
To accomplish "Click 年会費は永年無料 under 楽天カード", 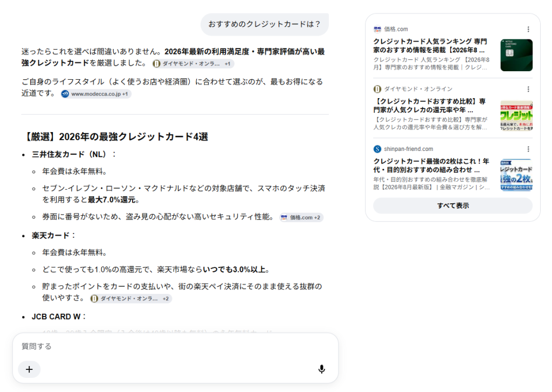I will click(x=74, y=252).
